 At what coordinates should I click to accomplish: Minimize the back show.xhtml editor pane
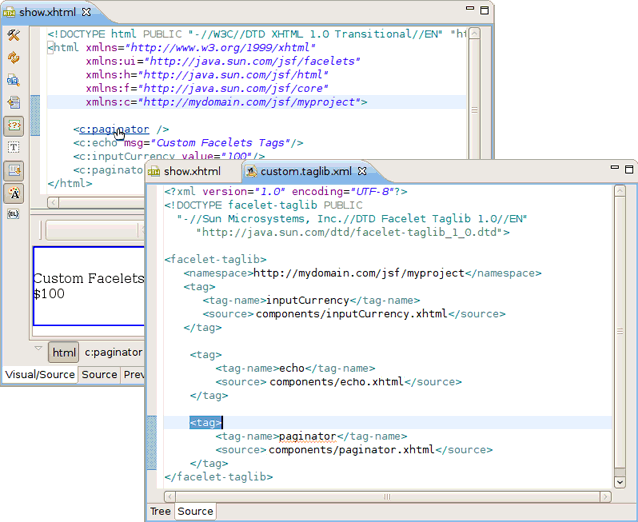coord(470,8)
